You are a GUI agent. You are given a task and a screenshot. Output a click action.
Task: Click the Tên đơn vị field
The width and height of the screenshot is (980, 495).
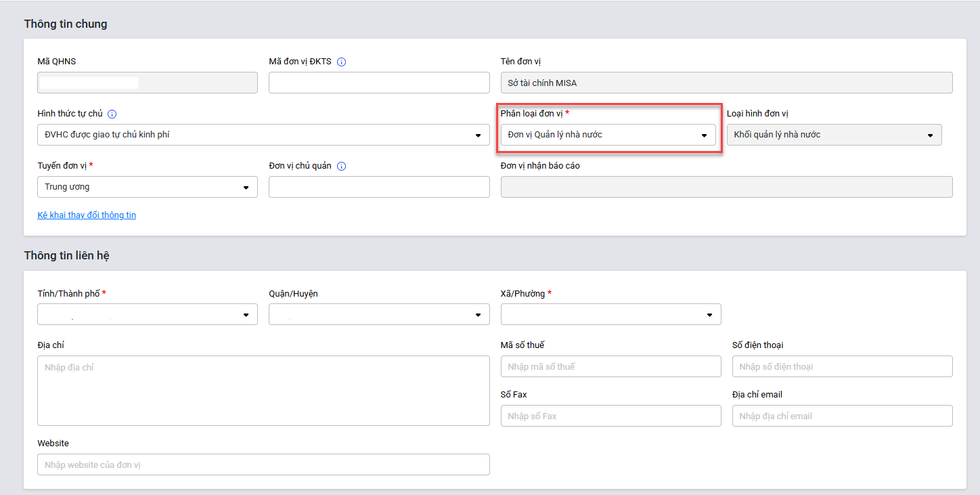click(726, 83)
